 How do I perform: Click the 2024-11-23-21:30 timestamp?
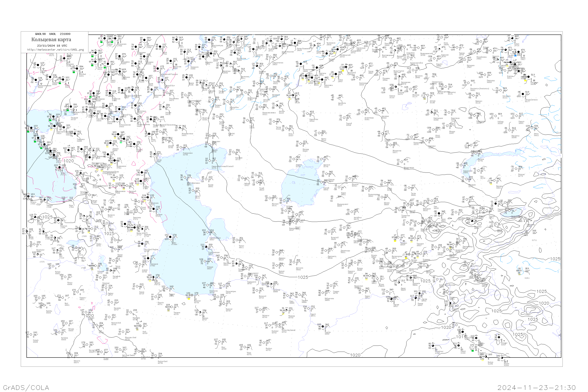click(536, 387)
